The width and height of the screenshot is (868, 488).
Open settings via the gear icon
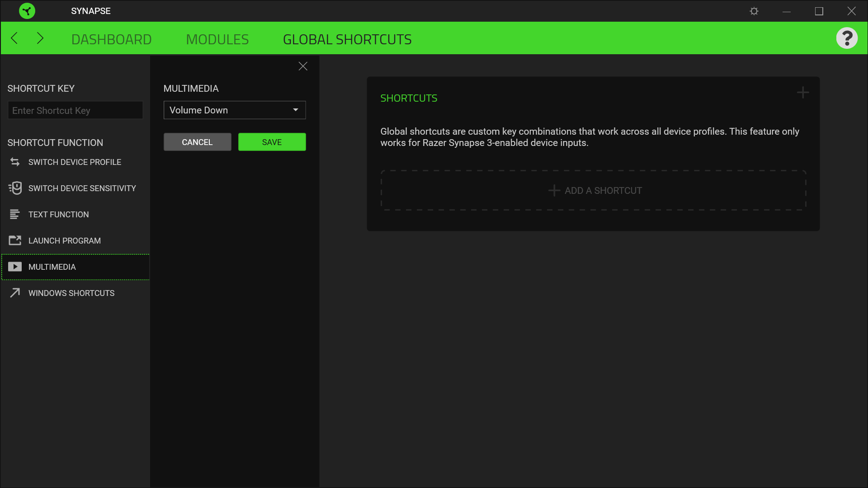click(x=754, y=11)
